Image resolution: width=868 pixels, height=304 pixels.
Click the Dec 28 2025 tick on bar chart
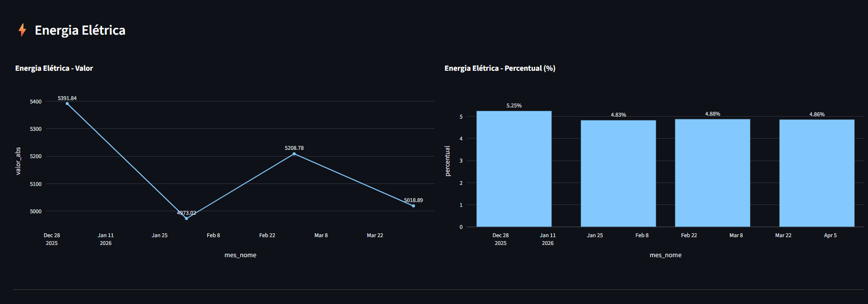click(x=501, y=239)
